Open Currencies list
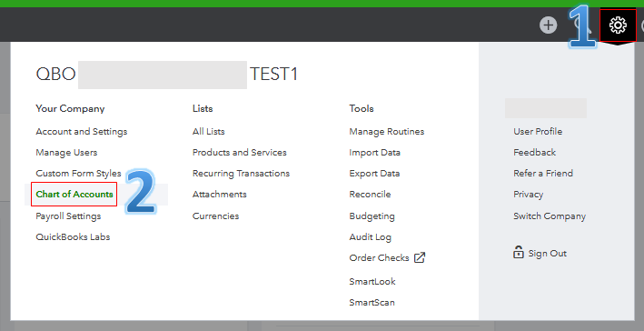This screenshot has height=331, width=644. point(215,216)
